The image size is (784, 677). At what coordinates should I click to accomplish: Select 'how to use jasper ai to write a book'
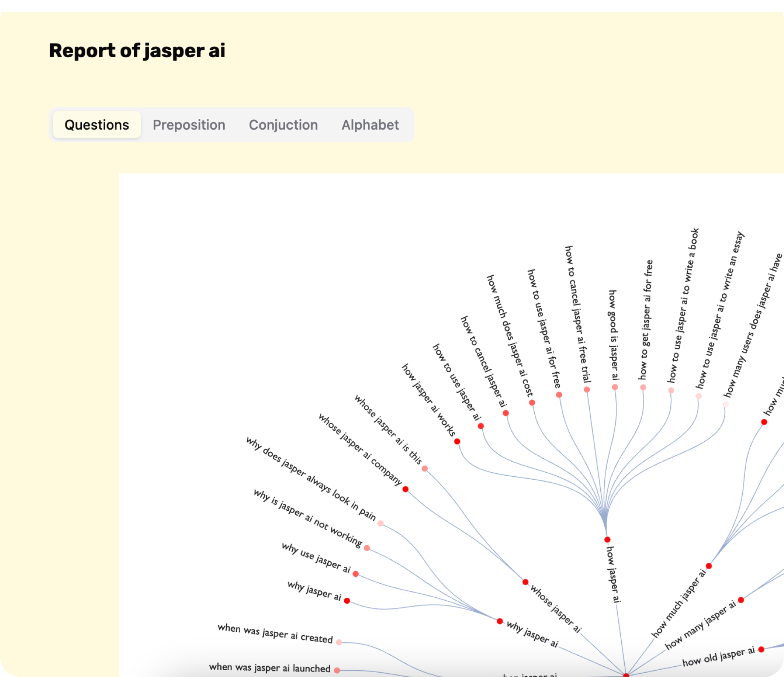tap(683, 305)
